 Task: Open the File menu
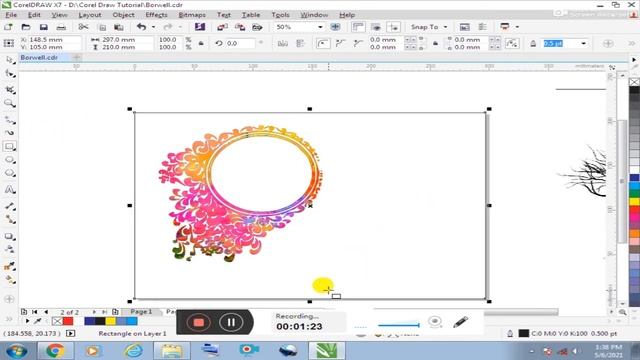click(x=11, y=15)
